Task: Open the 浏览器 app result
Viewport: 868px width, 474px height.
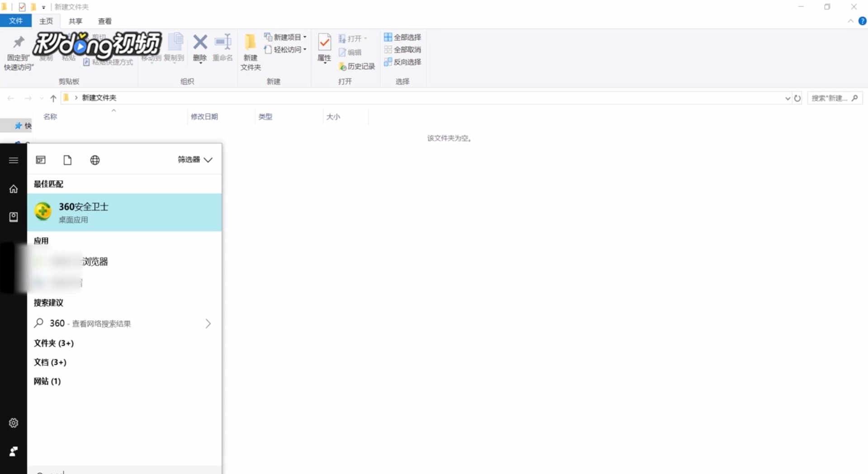Action: tap(124, 261)
